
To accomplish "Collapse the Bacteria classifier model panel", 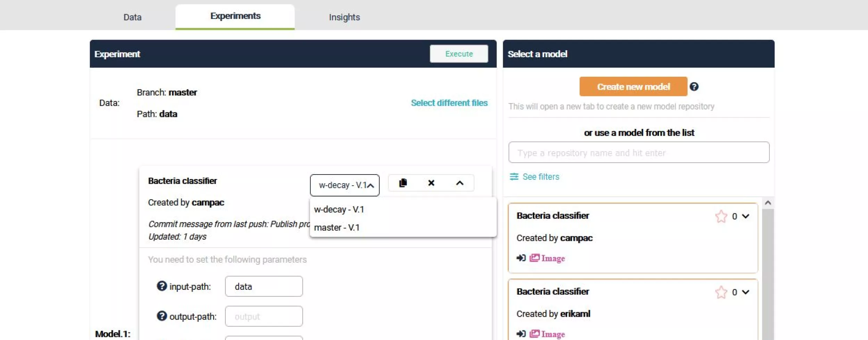I will [460, 183].
